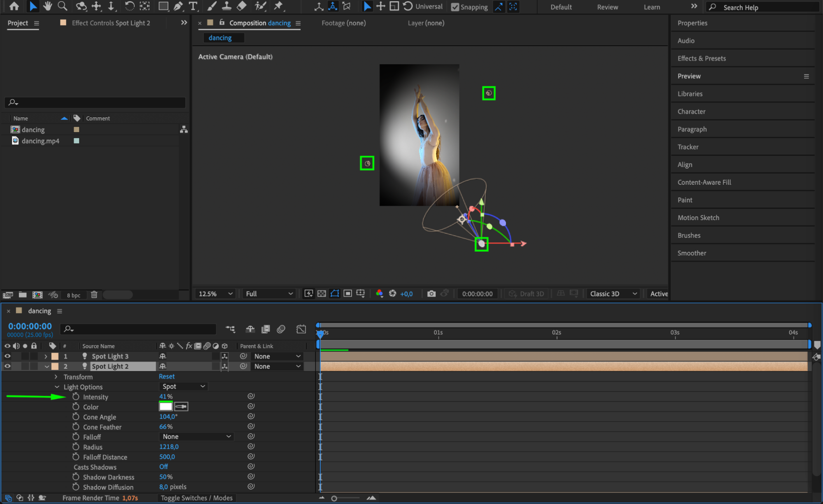This screenshot has width=823, height=504.
Task: Click Toggle Switches / Modes button
Action: pyautogui.click(x=196, y=498)
